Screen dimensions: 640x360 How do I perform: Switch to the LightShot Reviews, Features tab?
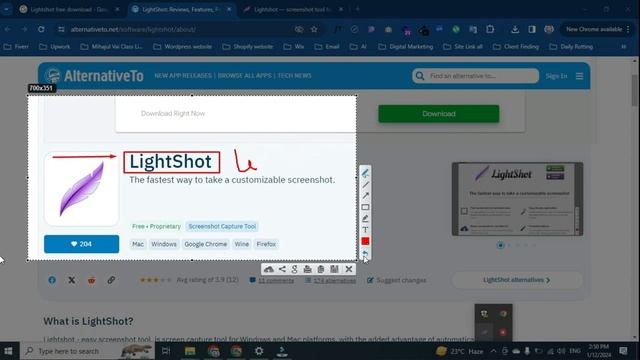[x=181, y=9]
